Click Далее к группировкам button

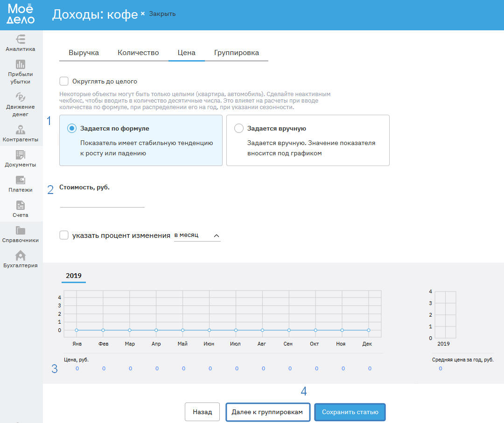268,412
